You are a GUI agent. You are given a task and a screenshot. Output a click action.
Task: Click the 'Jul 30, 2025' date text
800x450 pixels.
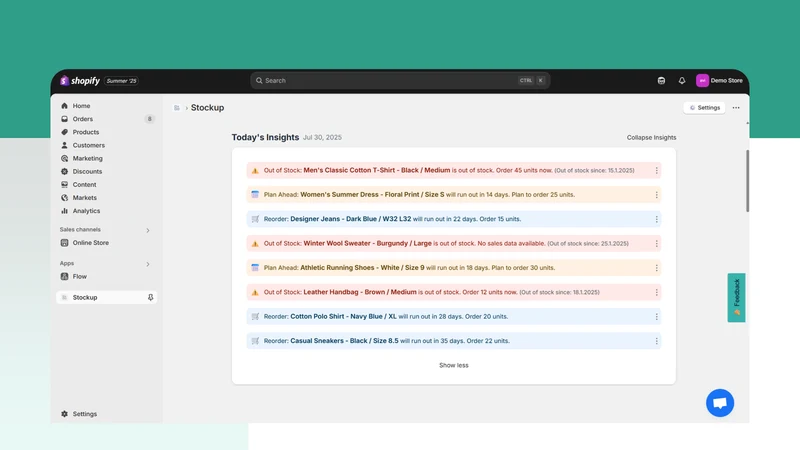click(x=322, y=137)
